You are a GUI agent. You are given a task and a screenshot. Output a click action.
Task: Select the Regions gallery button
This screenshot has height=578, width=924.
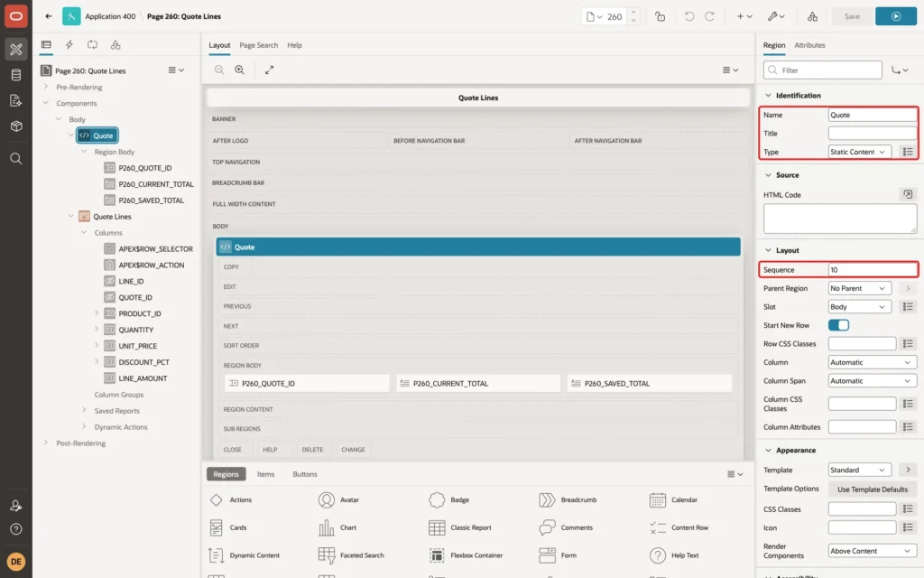pyautogui.click(x=226, y=474)
